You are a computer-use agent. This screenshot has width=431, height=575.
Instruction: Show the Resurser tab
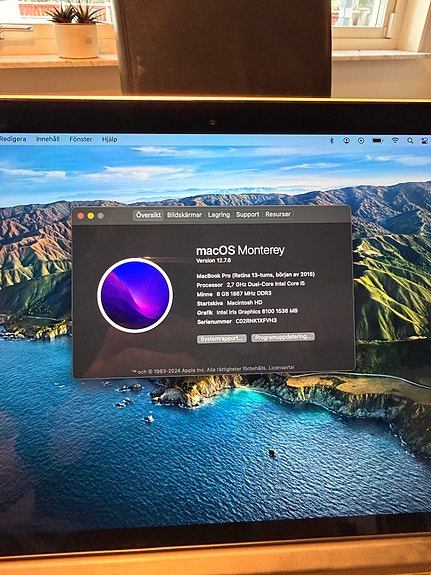278,214
